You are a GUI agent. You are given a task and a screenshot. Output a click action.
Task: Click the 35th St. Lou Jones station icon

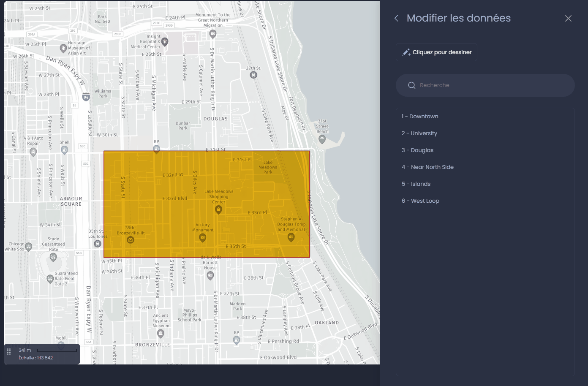point(98,244)
